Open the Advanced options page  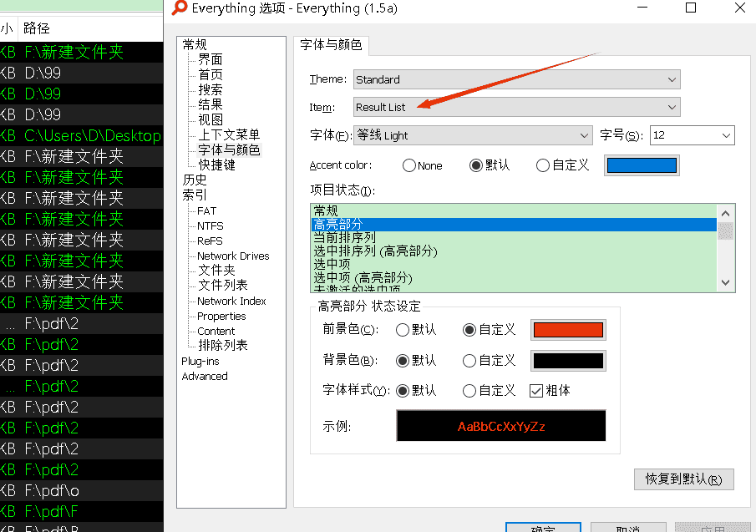click(205, 376)
